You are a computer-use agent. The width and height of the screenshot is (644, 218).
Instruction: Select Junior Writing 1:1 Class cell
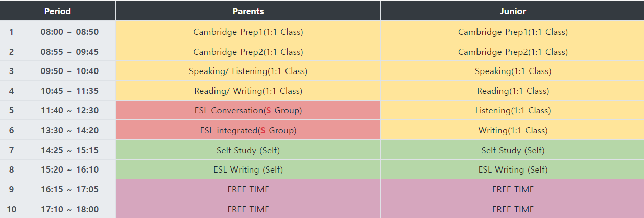(512, 130)
